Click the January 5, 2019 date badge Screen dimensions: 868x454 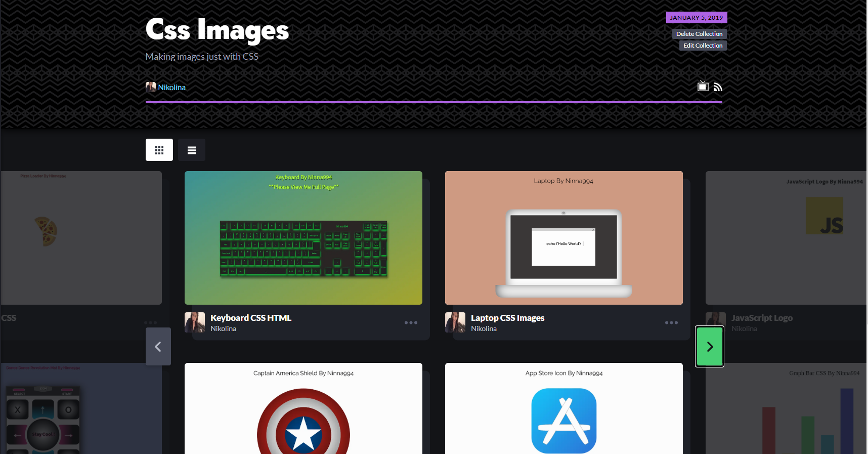point(697,18)
